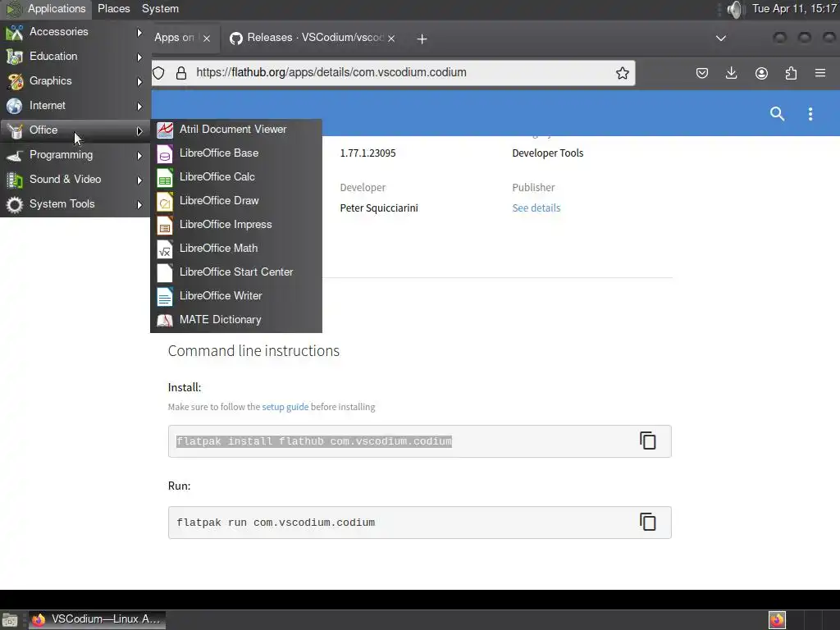Click the Office category in Applications menu
Screen dimensions: 840x630
[x=75, y=130]
